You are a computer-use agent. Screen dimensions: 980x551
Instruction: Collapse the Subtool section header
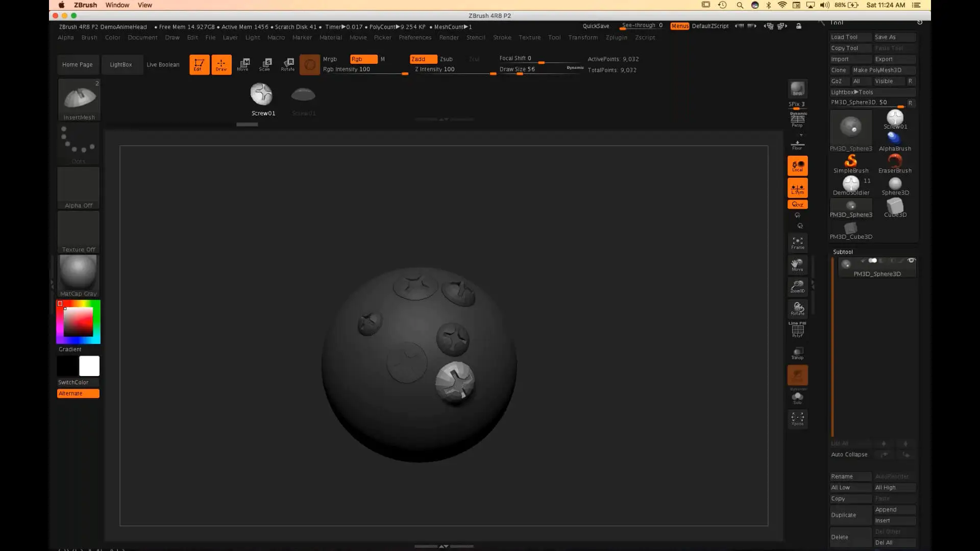tap(843, 252)
